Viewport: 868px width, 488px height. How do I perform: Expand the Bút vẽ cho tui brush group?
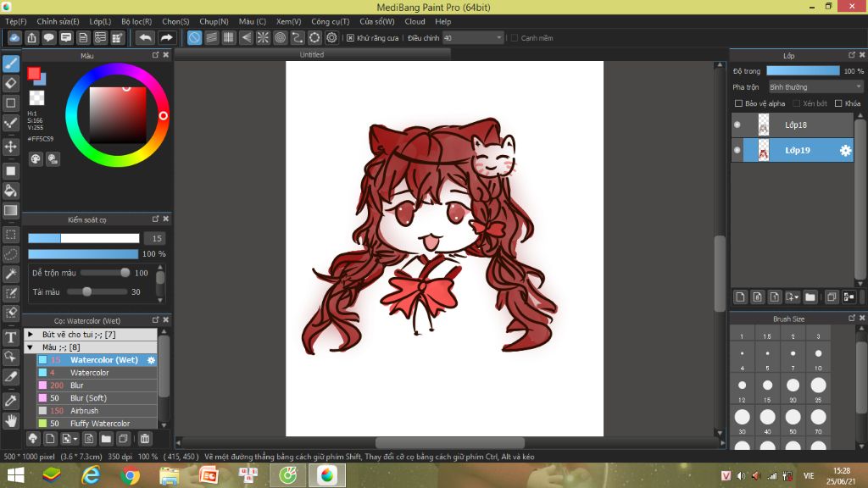point(31,334)
